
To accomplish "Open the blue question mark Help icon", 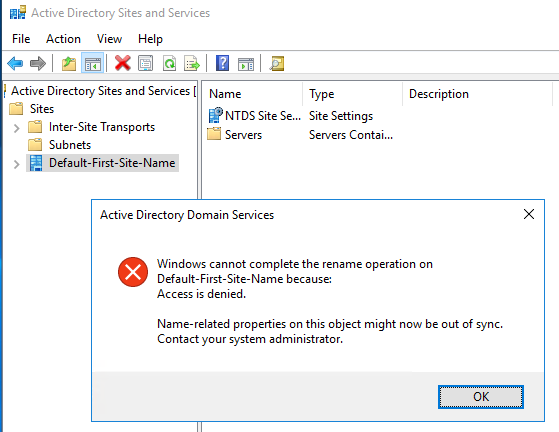I will click(222, 63).
